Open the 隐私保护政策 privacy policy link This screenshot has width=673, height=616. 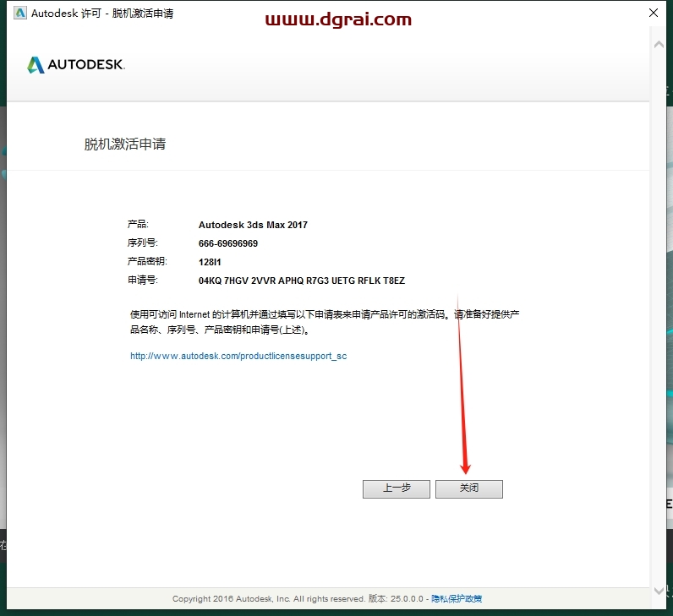pyautogui.click(x=457, y=598)
